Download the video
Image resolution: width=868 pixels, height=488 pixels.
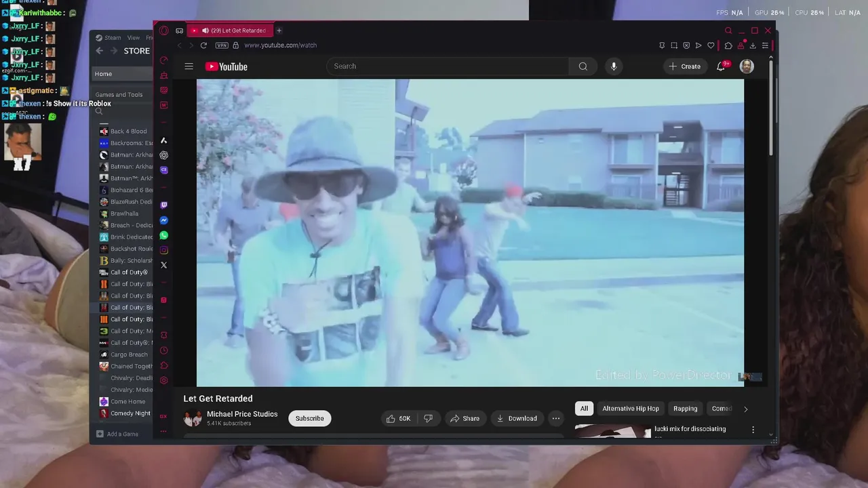click(517, 418)
